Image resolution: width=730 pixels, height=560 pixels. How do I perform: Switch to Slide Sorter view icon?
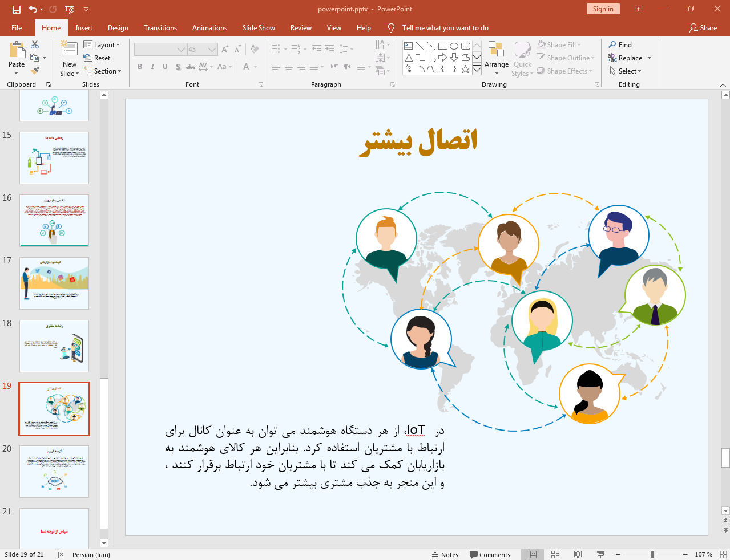coord(555,554)
